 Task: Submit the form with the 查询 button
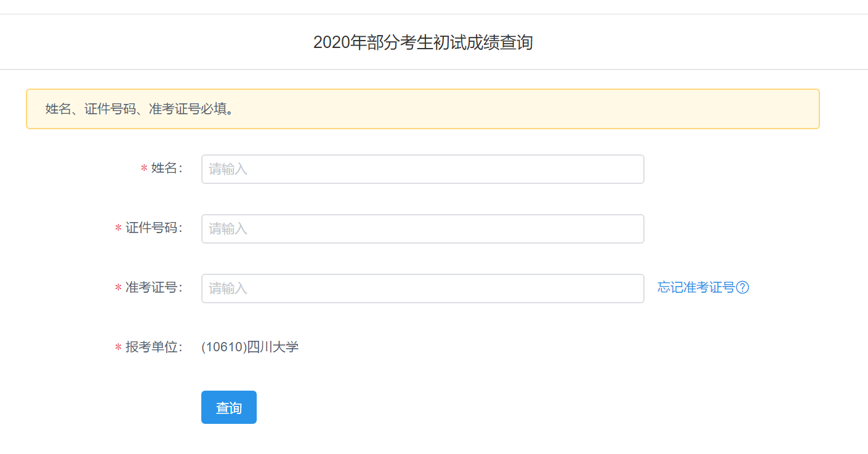[229, 407]
